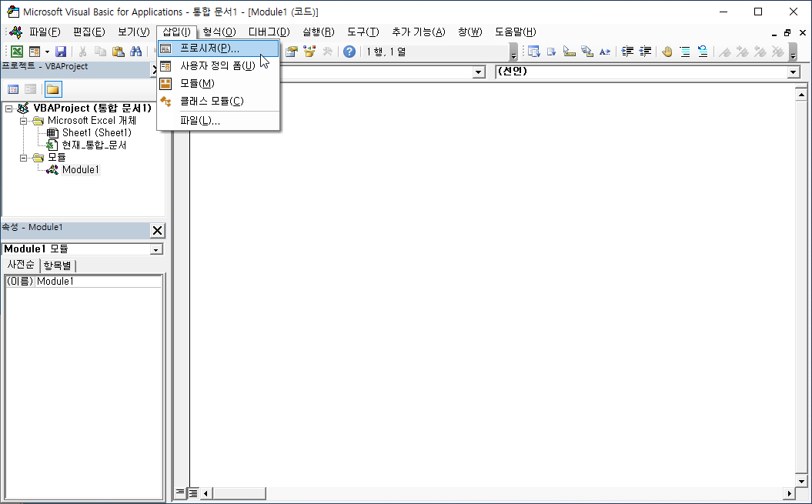The image size is (812, 504).
Task: Click the Previous Bookmark flag icon
Action: tap(760, 52)
